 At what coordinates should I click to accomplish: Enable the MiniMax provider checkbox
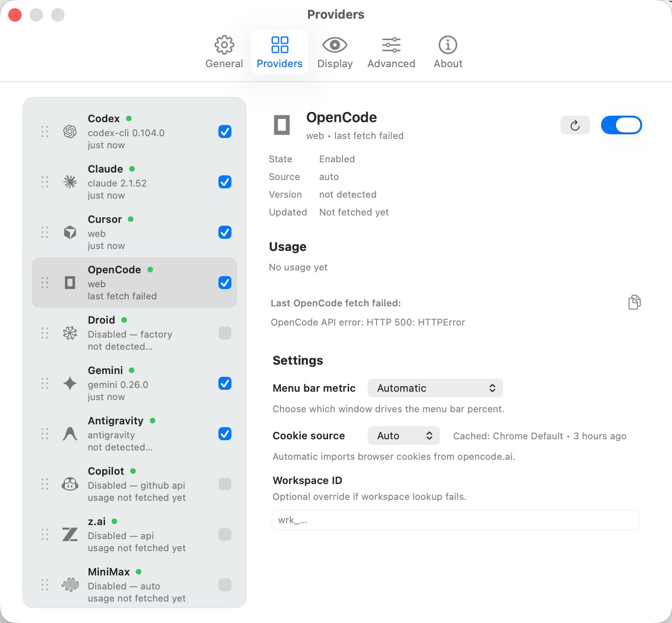(225, 585)
